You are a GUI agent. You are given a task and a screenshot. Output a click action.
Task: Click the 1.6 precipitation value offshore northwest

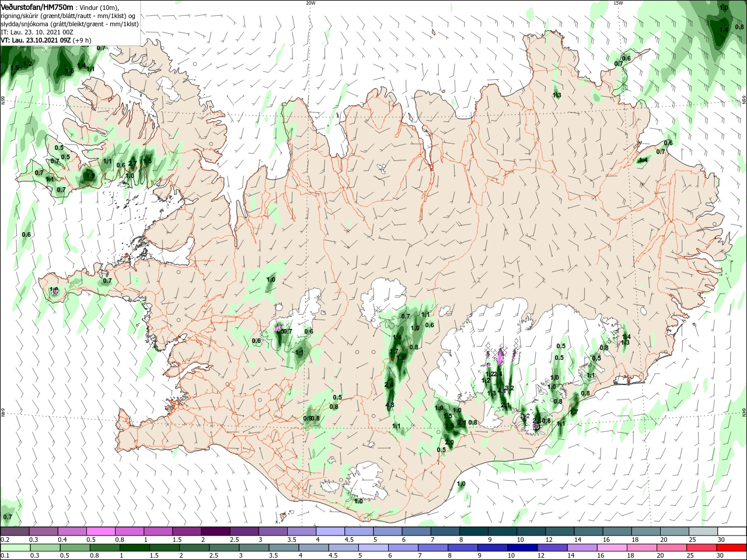point(69,71)
